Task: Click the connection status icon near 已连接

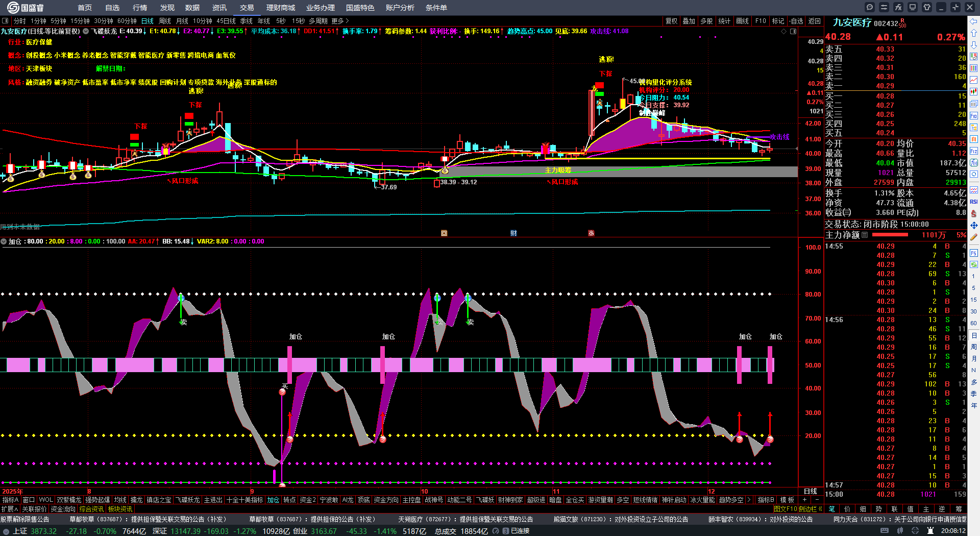Action: pos(505,531)
